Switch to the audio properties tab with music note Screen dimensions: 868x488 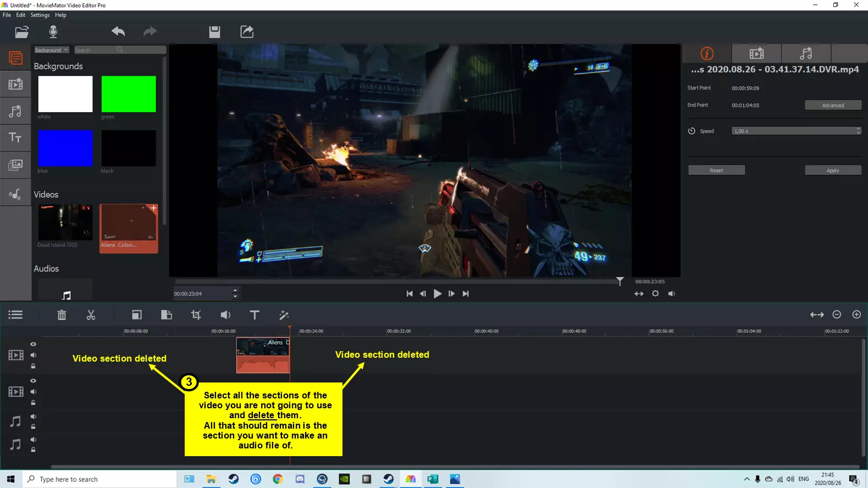click(x=806, y=53)
